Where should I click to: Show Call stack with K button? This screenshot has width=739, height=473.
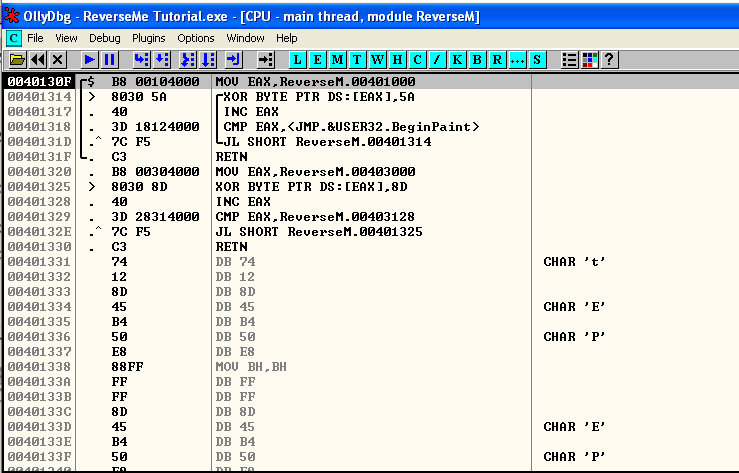click(x=458, y=60)
